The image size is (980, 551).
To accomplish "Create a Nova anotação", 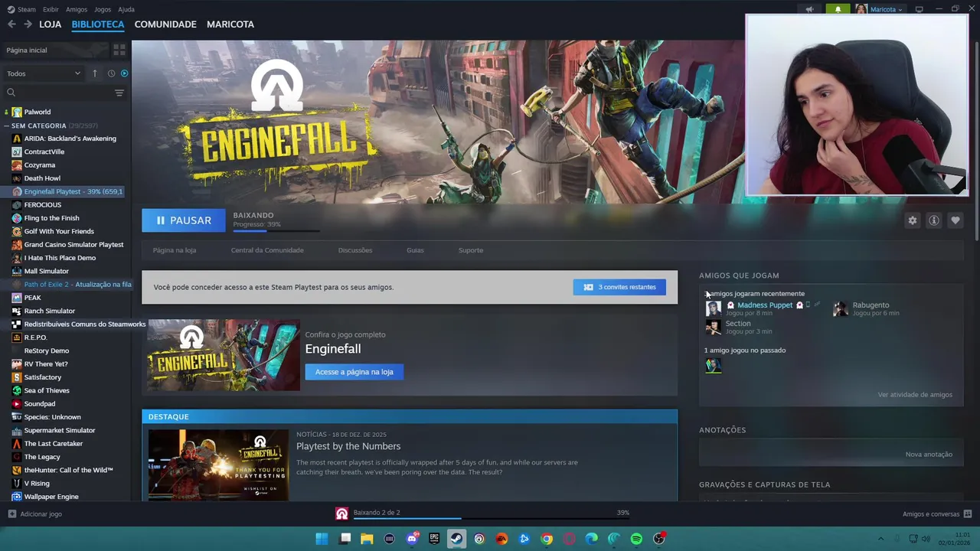I will click(x=929, y=455).
